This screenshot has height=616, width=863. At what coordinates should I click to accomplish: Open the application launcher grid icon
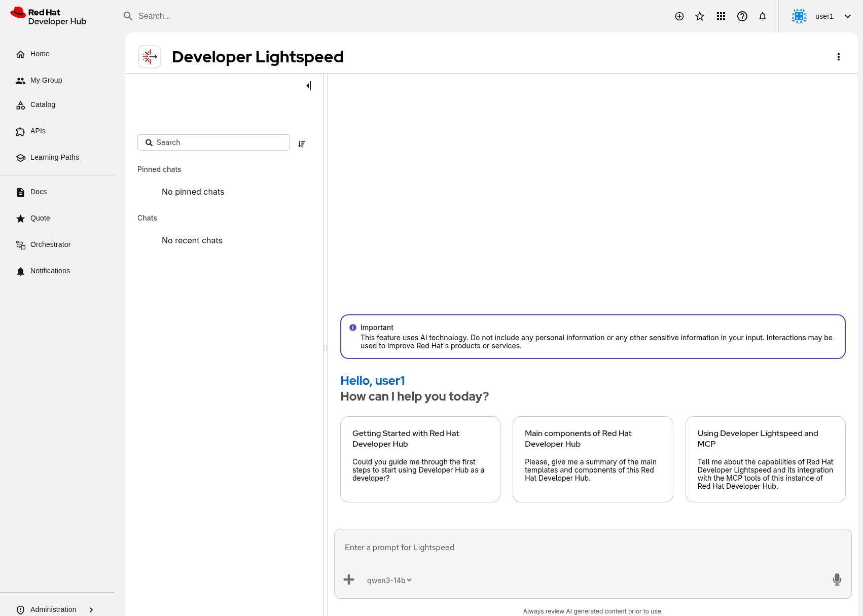tap(721, 16)
